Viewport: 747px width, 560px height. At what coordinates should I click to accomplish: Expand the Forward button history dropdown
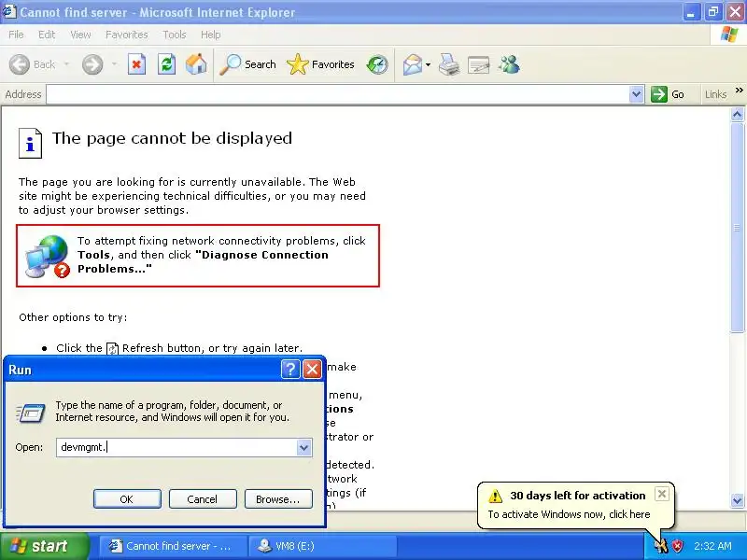click(x=114, y=64)
